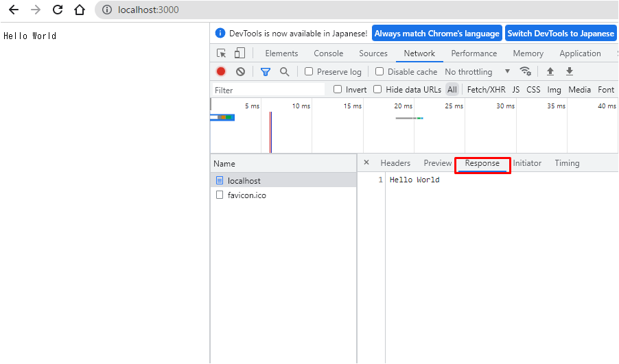Click the network Filter text field
Image resolution: width=619 pixels, height=364 pixels.
click(x=268, y=90)
